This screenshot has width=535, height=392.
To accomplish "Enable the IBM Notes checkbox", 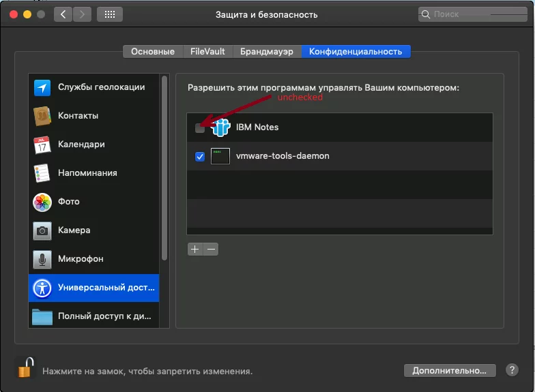I will tap(200, 127).
